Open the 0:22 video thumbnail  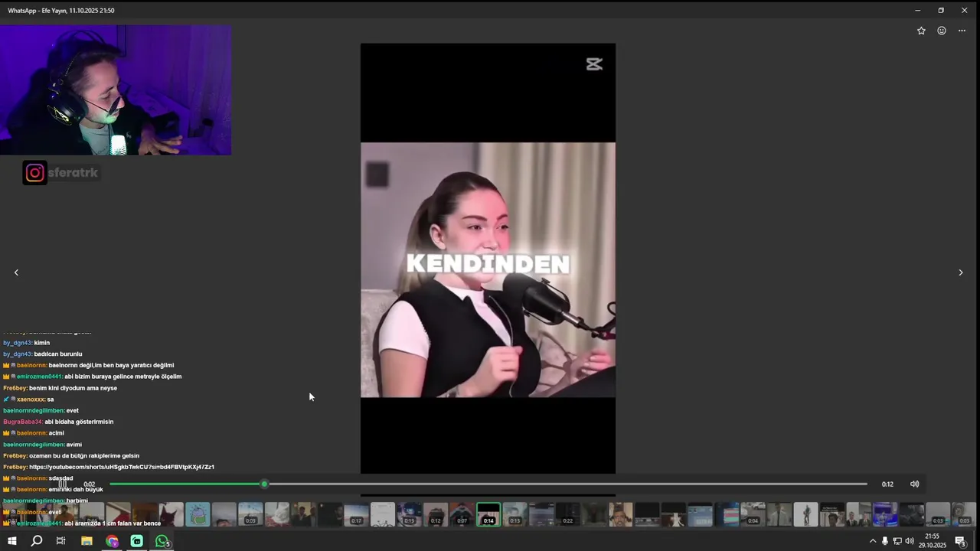pyautogui.click(x=568, y=514)
